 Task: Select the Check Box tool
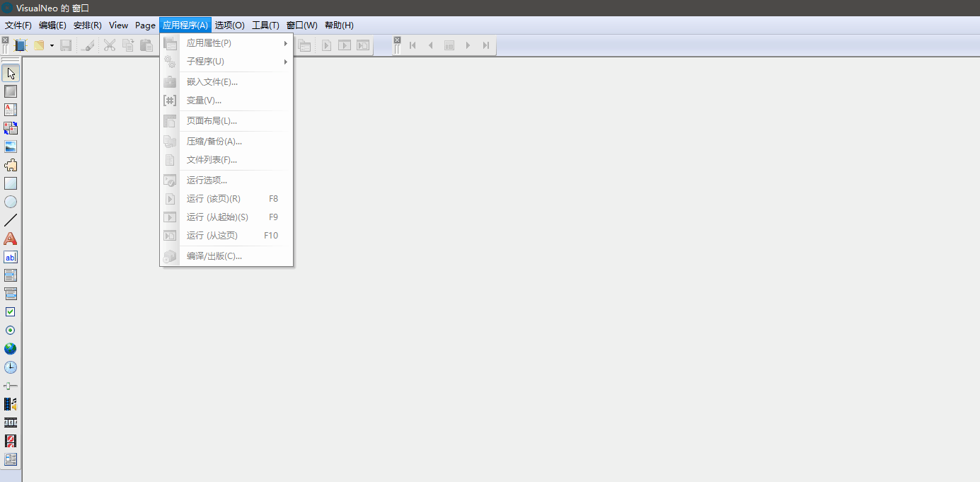click(11, 312)
